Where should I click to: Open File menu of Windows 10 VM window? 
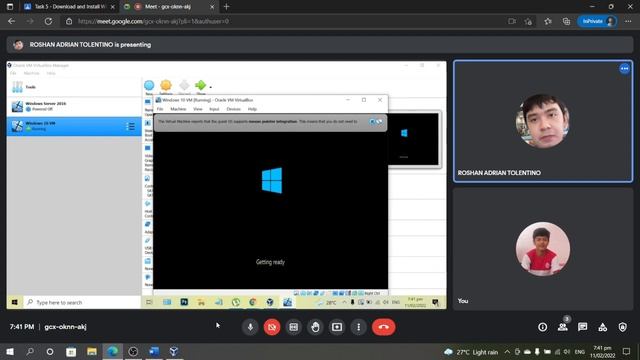[x=160, y=109]
